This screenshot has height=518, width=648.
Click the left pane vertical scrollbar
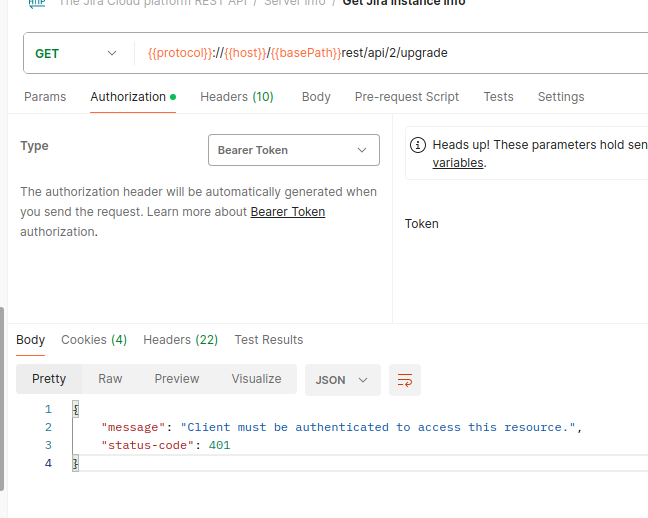[x=2, y=399]
